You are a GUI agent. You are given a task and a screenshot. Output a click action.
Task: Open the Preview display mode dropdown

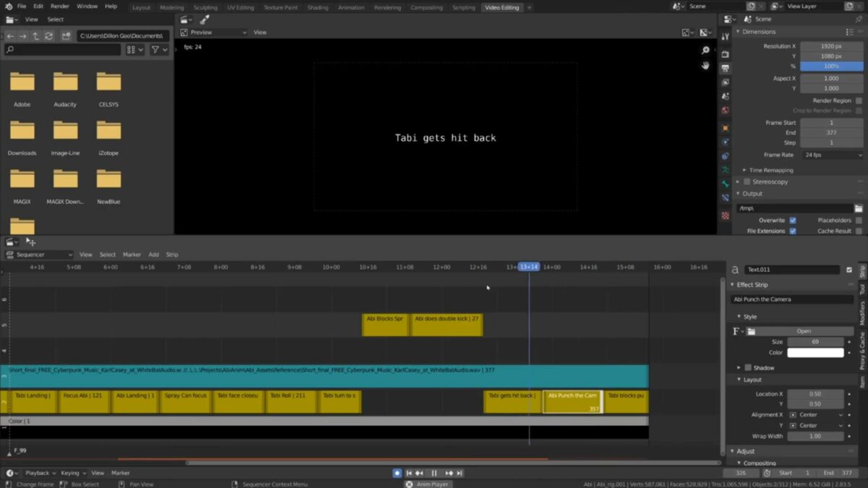pyautogui.click(x=213, y=32)
